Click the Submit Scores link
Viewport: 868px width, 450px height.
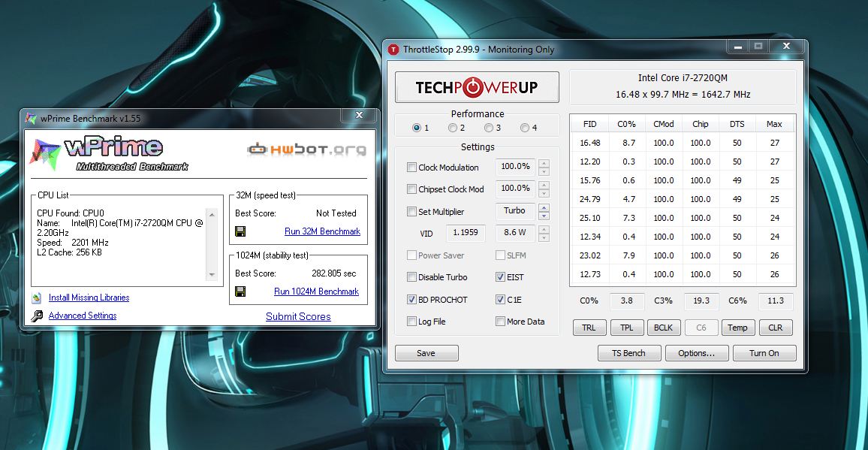298,316
